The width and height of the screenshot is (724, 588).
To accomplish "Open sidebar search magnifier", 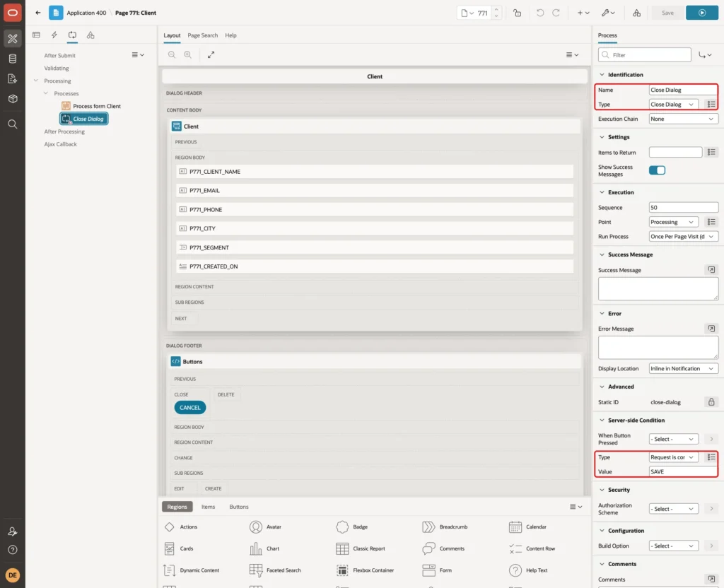I will pos(13,124).
